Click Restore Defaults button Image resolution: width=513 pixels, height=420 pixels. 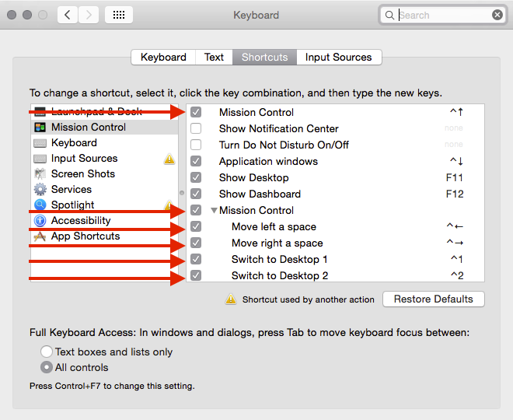(434, 299)
